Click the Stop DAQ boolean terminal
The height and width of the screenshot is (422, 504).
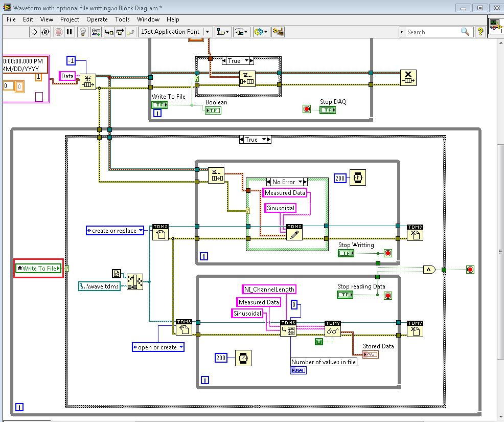click(328, 110)
